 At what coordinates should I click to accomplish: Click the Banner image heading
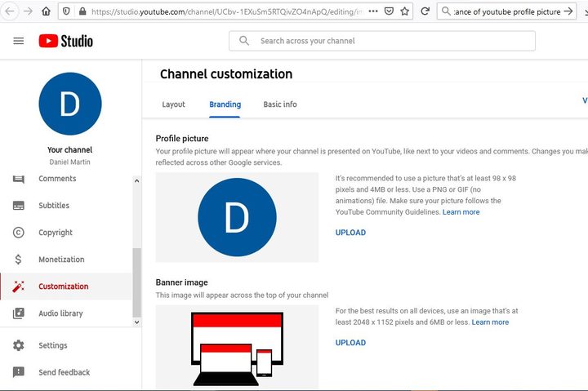(x=181, y=282)
